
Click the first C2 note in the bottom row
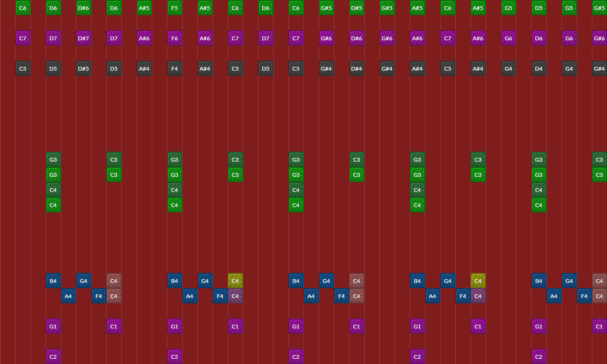pyautogui.click(x=53, y=356)
